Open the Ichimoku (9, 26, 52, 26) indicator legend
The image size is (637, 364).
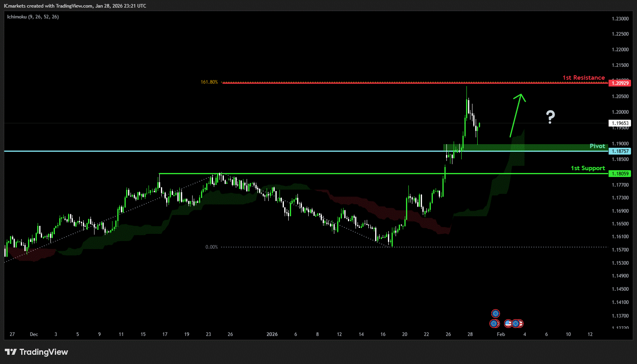pyautogui.click(x=33, y=17)
